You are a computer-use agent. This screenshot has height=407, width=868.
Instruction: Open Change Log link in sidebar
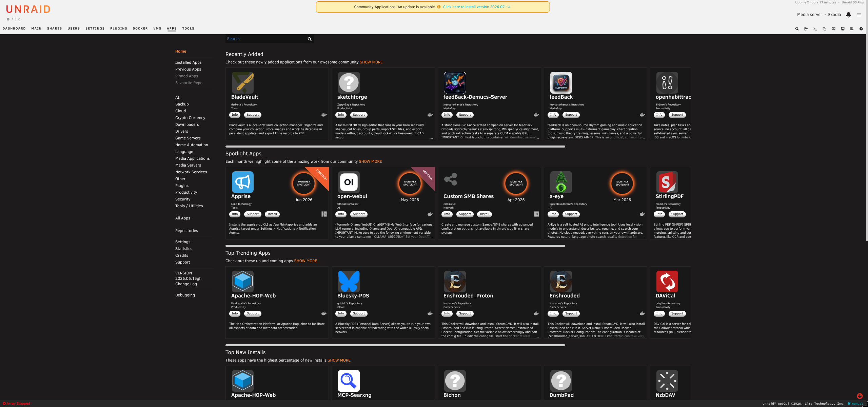pos(186,284)
